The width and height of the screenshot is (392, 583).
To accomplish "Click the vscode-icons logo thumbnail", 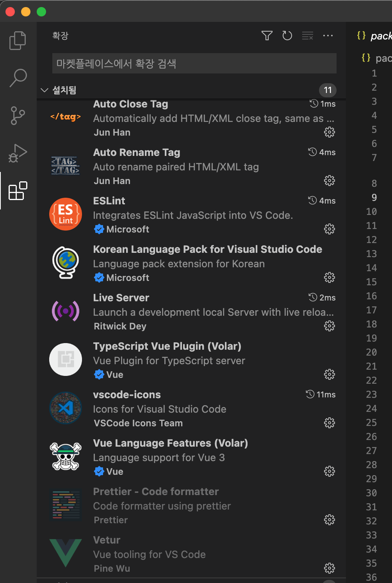I will click(x=66, y=408).
